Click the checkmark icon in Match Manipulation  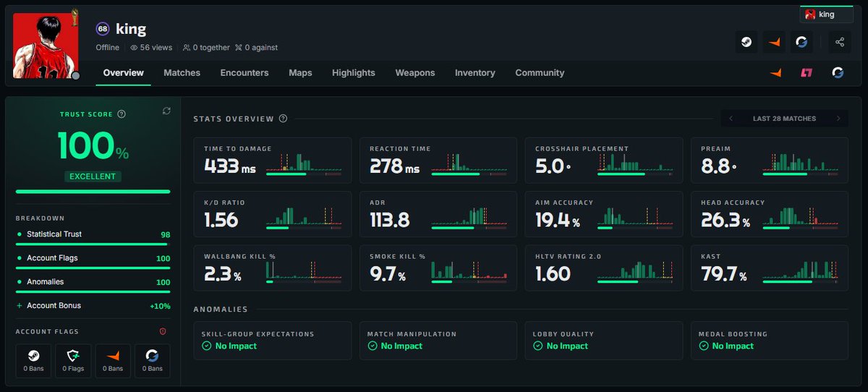[x=373, y=346]
